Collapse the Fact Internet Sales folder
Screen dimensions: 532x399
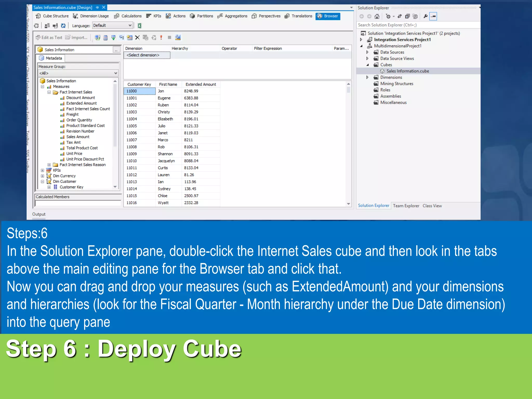[x=49, y=92]
